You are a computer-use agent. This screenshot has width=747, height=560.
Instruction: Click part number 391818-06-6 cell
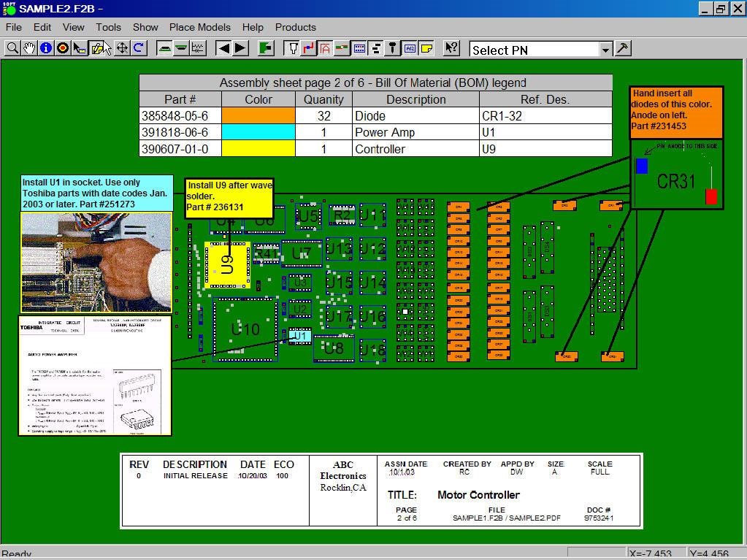pos(180,132)
